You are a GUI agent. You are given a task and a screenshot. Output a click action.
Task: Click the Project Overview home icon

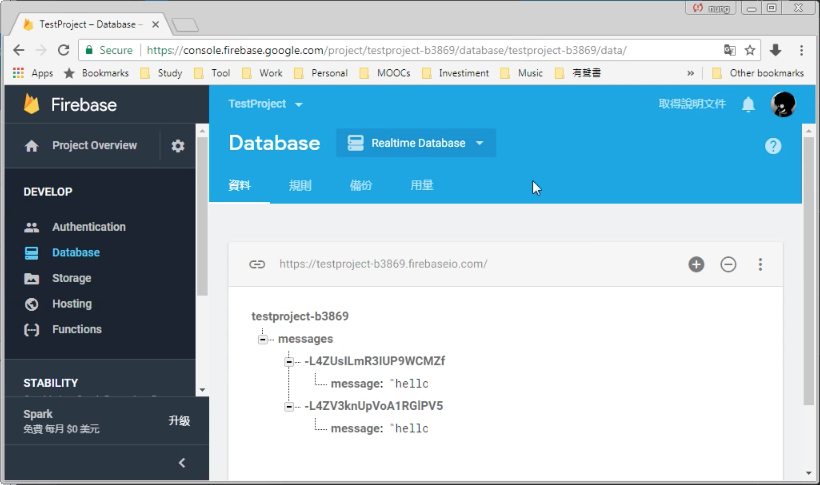tap(31, 146)
